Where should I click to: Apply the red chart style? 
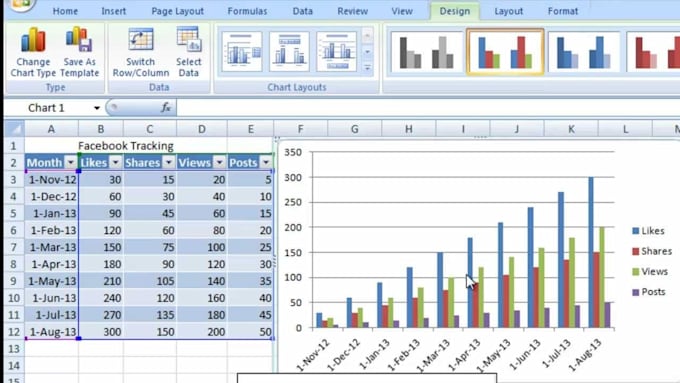point(653,52)
